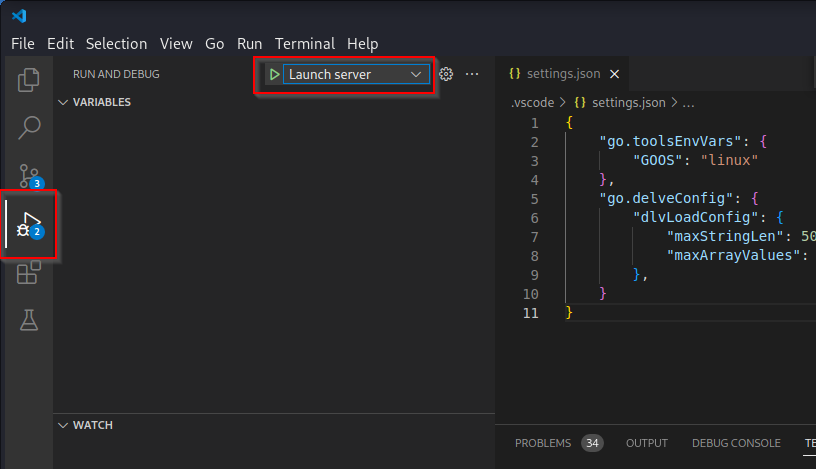Select the Run and Debug activity icon
The width and height of the screenshot is (816, 469).
coord(29,225)
